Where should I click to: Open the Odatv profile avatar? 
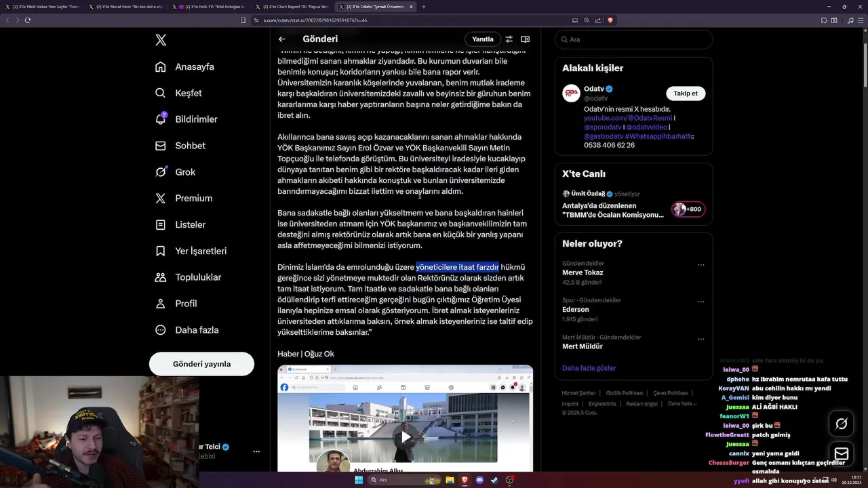click(571, 94)
